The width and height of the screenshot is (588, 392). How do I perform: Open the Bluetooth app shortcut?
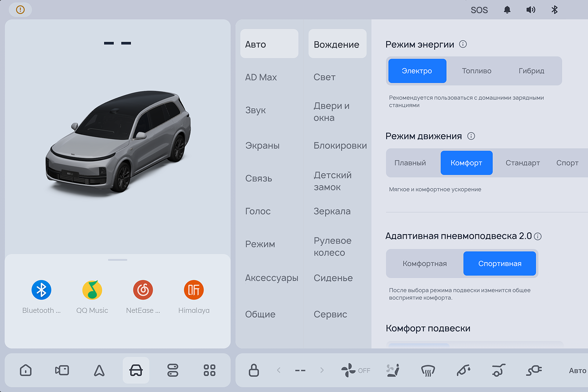click(41, 290)
